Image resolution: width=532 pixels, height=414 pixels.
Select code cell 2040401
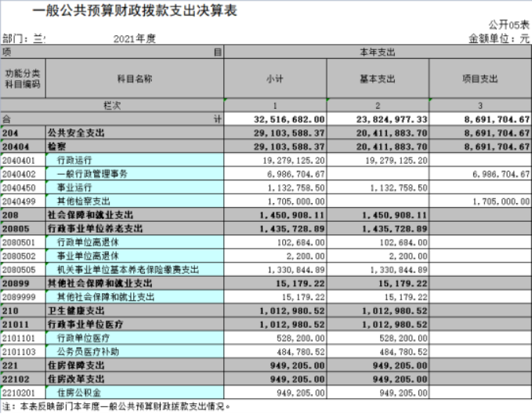(23, 160)
